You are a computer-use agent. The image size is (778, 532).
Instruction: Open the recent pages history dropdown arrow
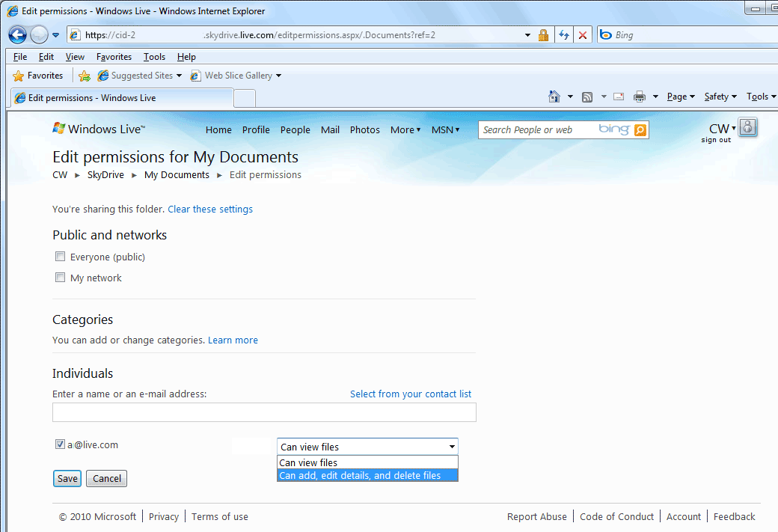tap(55, 35)
